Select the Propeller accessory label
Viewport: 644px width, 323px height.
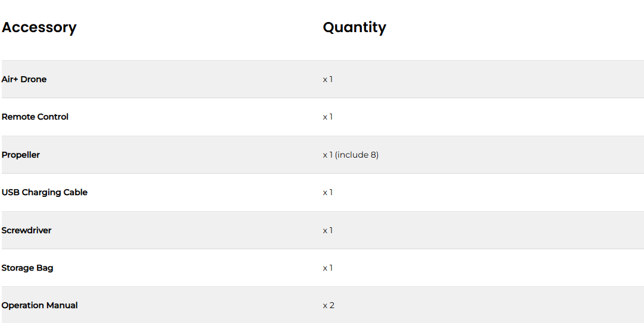[21, 155]
